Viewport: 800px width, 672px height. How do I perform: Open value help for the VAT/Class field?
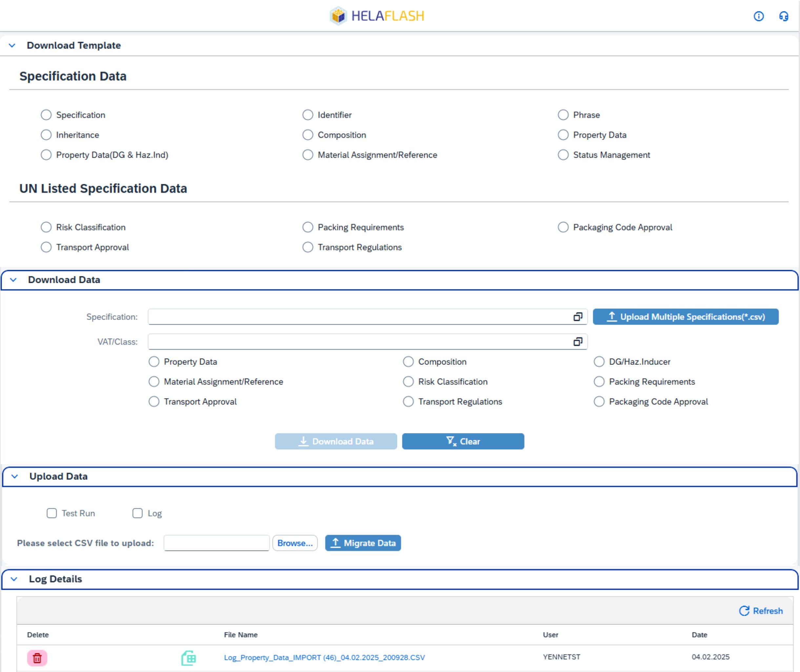578,342
